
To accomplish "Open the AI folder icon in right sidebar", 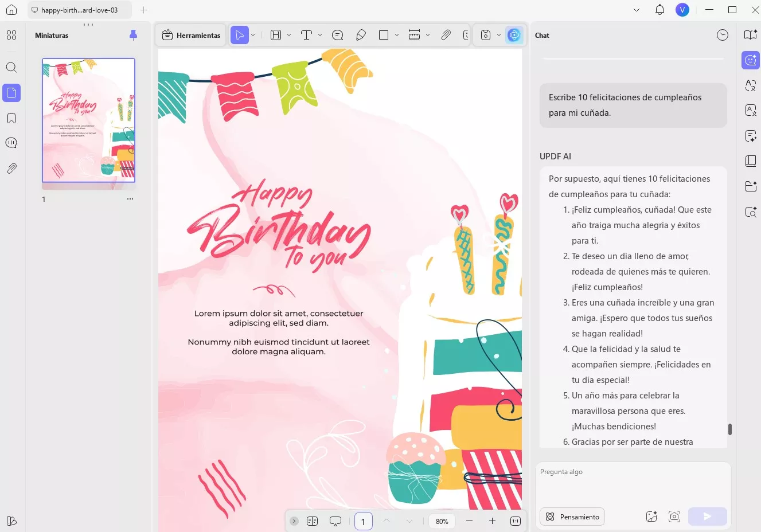I will pos(751,186).
